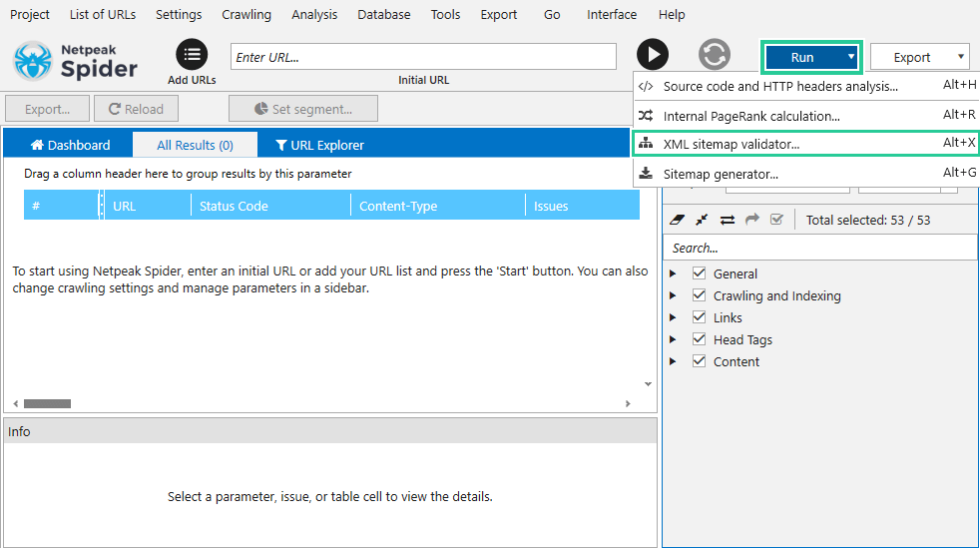980x548 pixels.
Task: Switch to the Dashboard tab
Action: [69, 145]
